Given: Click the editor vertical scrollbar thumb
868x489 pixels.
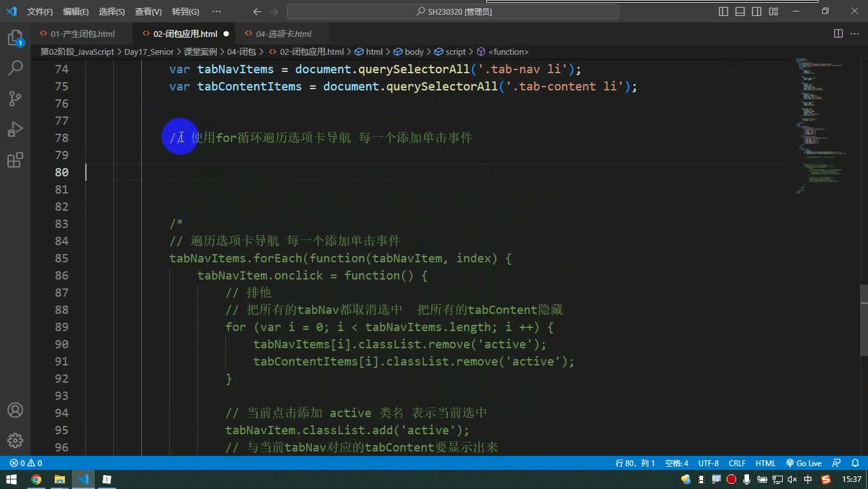Looking at the screenshot, I should pos(864,320).
